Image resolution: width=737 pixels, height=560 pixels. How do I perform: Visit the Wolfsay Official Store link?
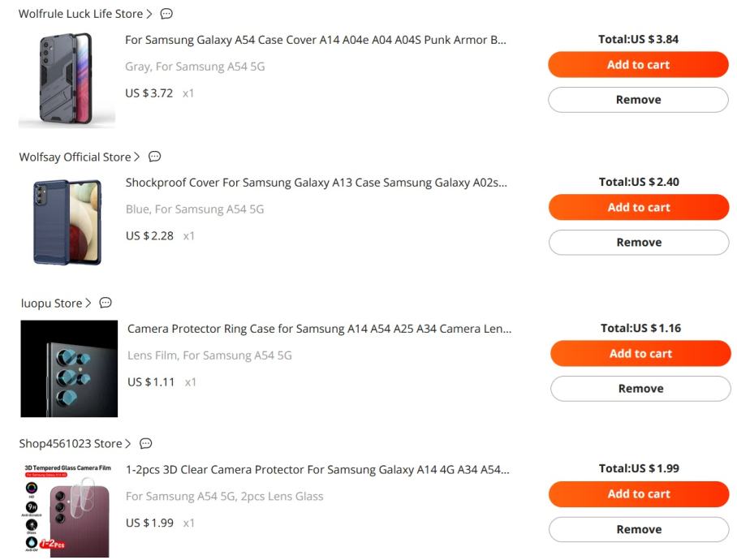tap(75, 157)
